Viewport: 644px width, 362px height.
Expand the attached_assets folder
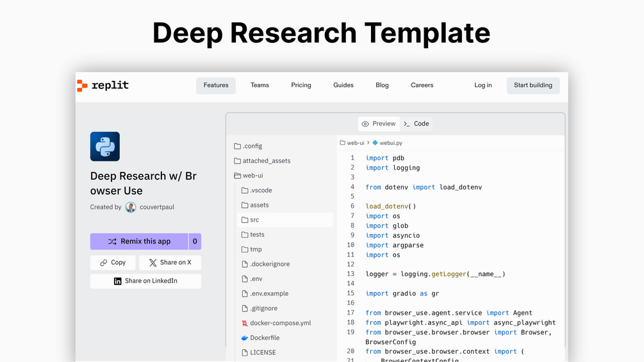[267, 161]
